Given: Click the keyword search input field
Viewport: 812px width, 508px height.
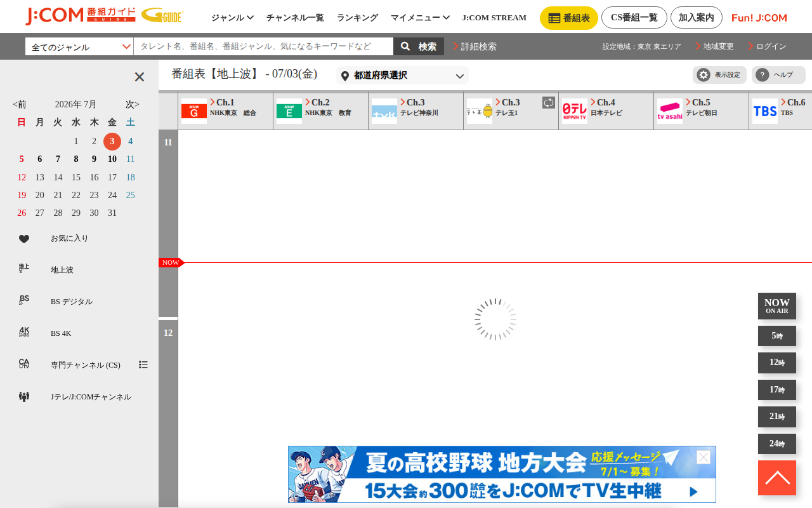Looking at the screenshot, I should [263, 46].
